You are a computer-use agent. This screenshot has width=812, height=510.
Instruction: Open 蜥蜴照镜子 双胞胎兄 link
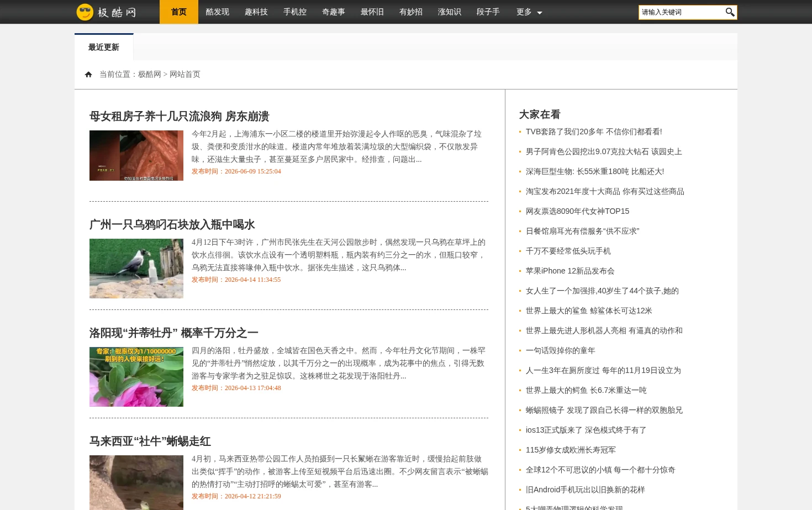tap(604, 410)
